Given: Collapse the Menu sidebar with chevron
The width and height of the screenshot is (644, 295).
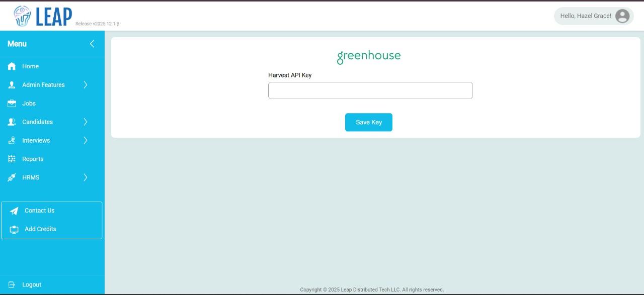Looking at the screenshot, I should point(92,44).
